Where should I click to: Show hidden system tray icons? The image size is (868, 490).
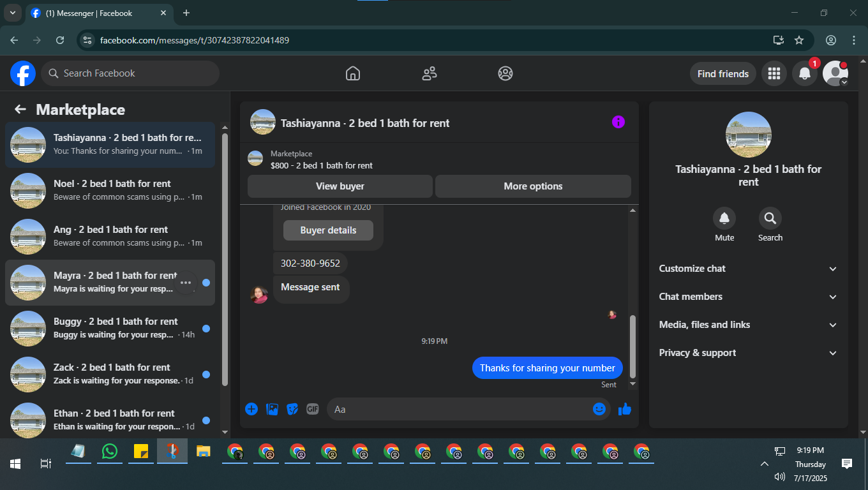point(763,464)
